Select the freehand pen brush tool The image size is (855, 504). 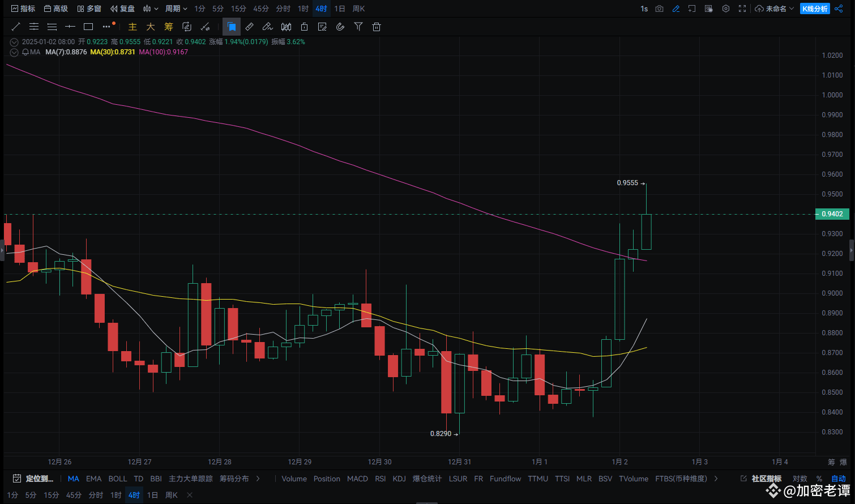(268, 27)
